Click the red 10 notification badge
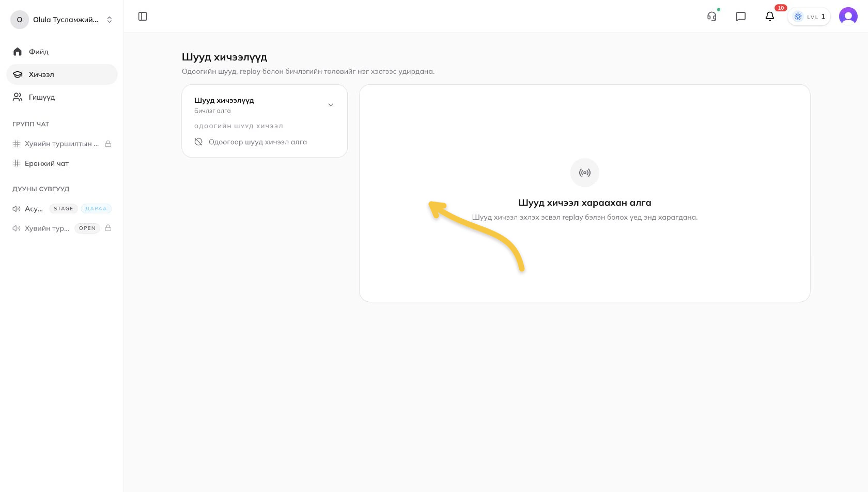Screen dimensions: 868x492 [781, 8]
